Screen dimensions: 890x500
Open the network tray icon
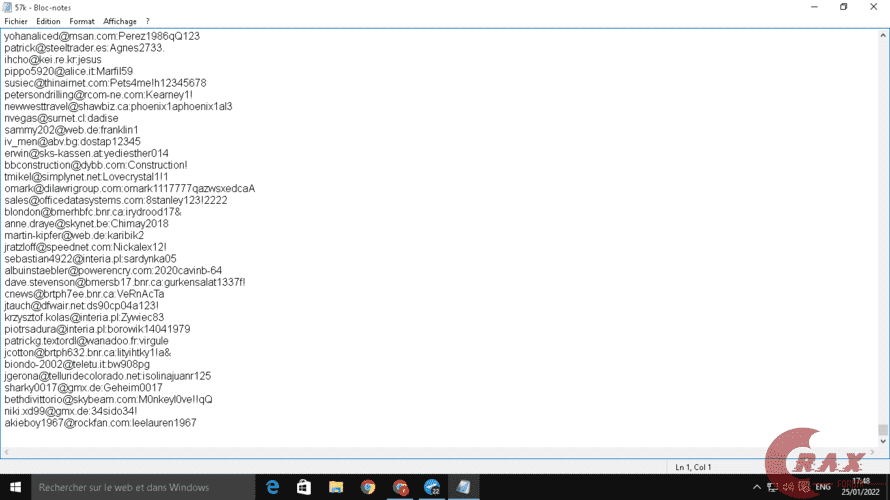[x=773, y=487]
